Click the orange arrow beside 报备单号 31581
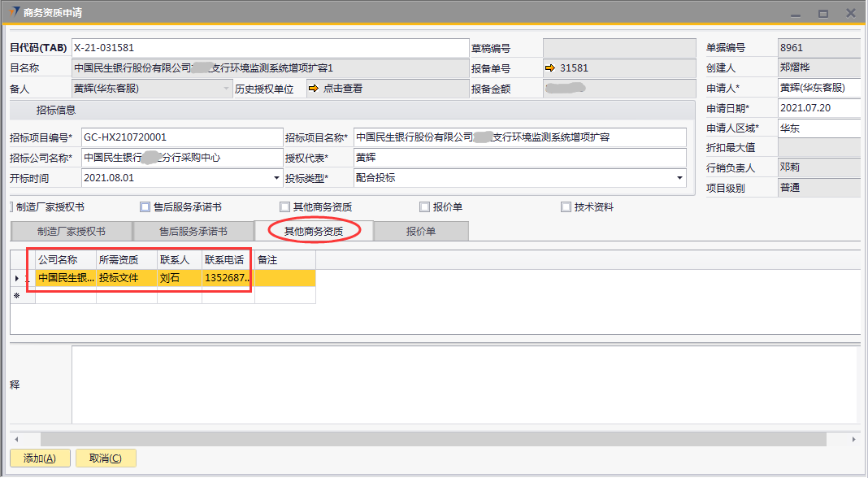This screenshot has height=478, width=868. [550, 68]
